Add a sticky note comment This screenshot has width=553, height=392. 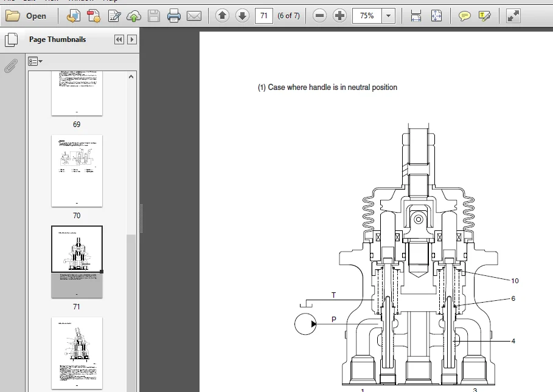click(464, 16)
